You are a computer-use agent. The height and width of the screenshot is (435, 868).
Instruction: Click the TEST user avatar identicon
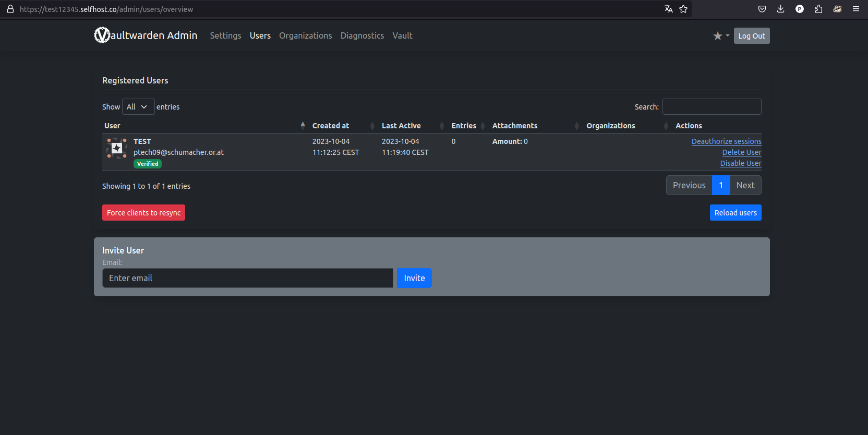117,148
